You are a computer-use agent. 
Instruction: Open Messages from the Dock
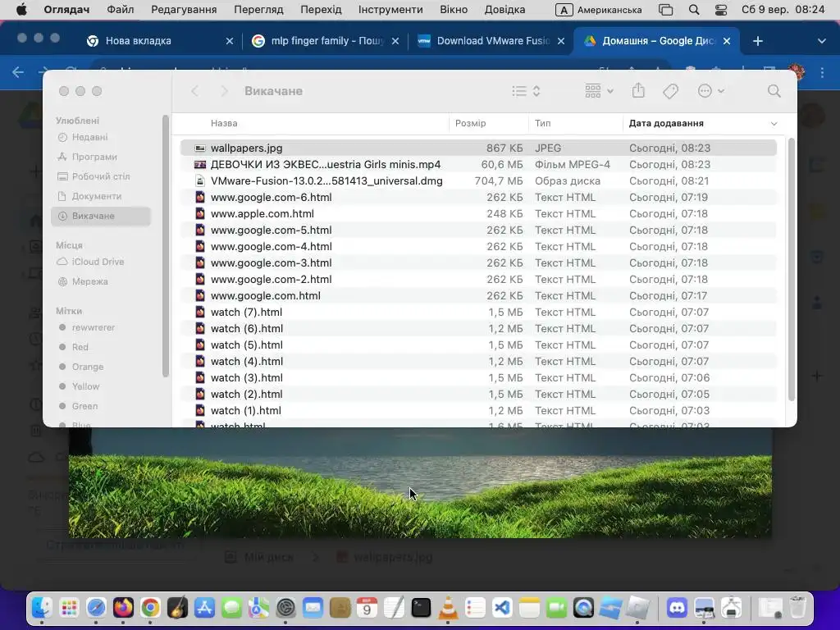tap(231, 608)
